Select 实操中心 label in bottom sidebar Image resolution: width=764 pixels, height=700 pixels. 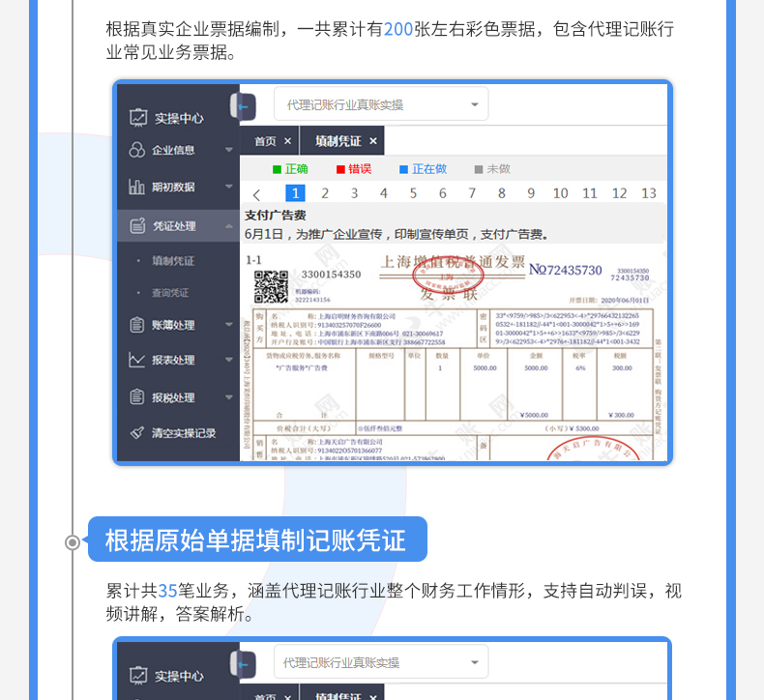click(x=179, y=676)
